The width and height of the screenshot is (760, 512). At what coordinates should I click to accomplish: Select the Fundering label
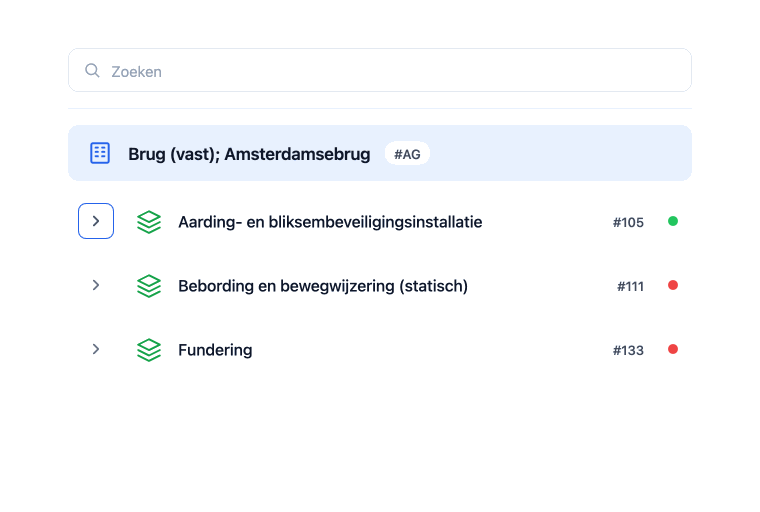pyautogui.click(x=215, y=350)
